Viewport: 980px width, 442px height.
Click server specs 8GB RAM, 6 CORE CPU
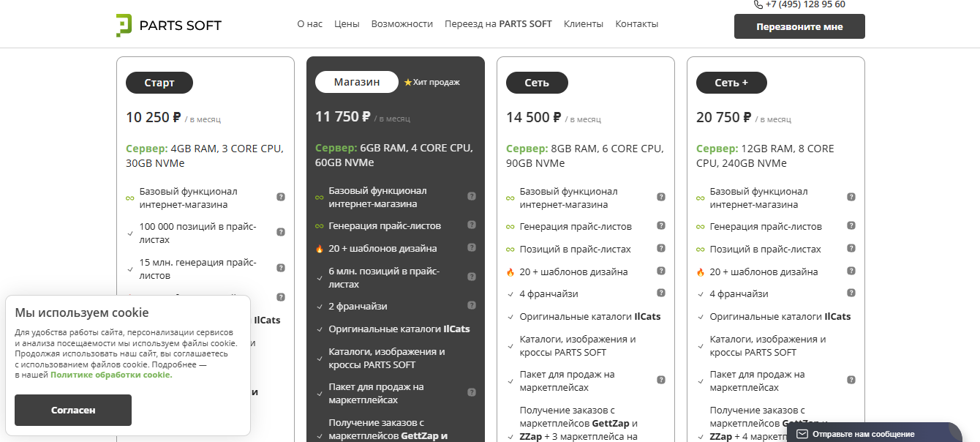tap(585, 155)
